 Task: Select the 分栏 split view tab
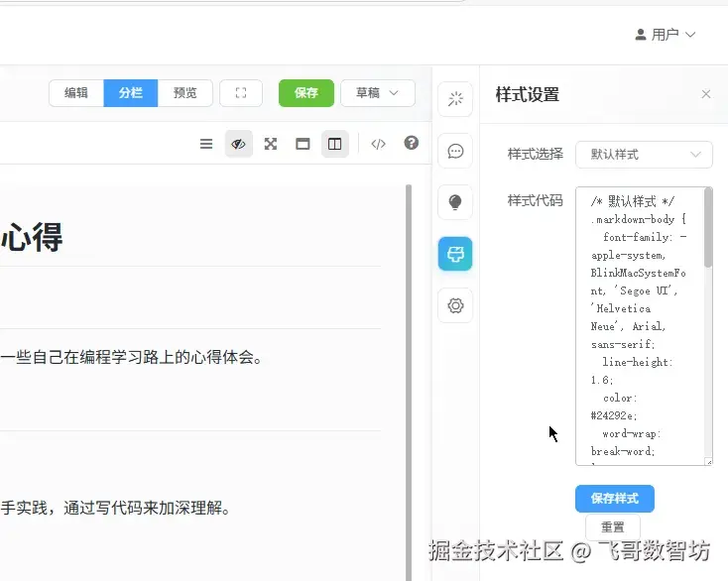coord(131,93)
